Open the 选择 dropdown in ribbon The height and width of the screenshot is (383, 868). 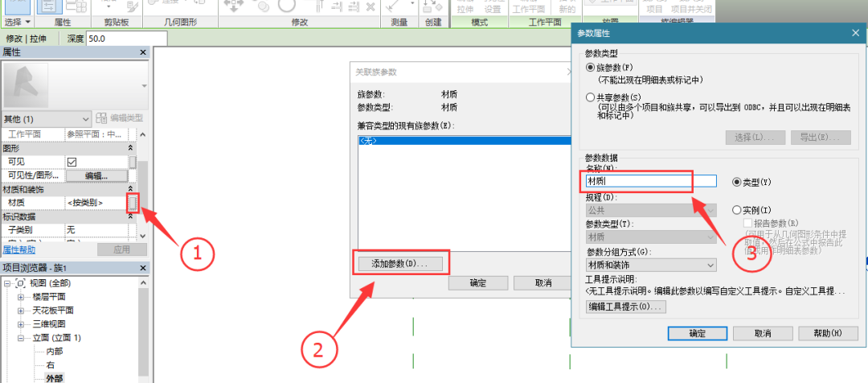tap(17, 22)
